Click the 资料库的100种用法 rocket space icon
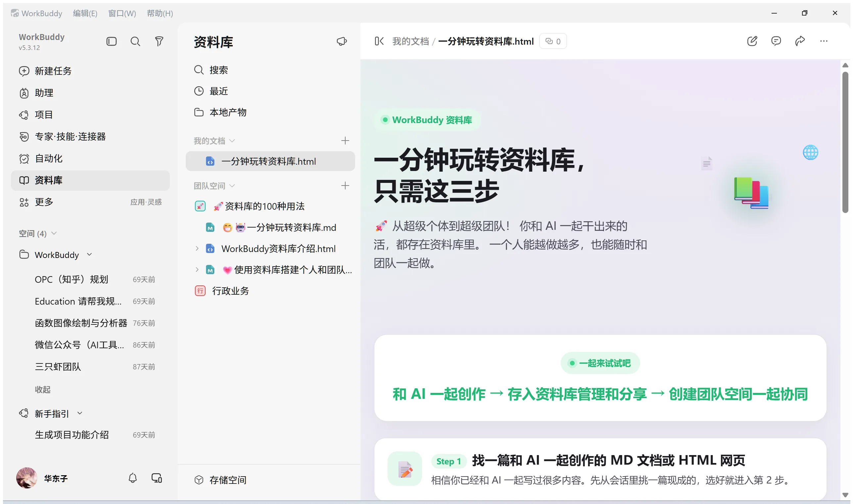Viewport: 854px width, 504px height. pos(200,206)
